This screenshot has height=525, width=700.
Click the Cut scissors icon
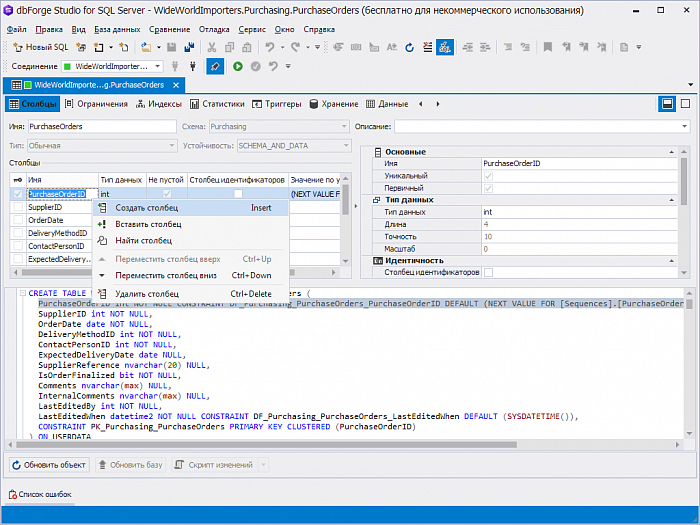[212, 47]
